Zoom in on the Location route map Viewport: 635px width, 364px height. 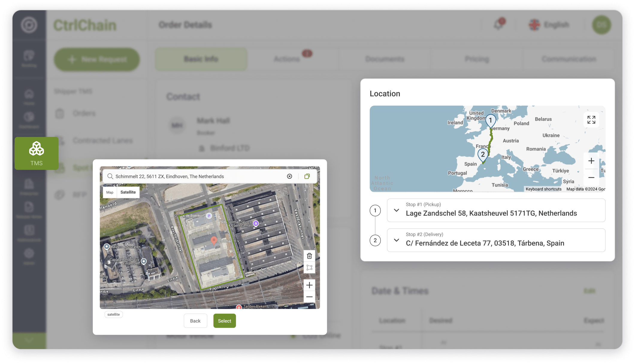[x=591, y=161]
